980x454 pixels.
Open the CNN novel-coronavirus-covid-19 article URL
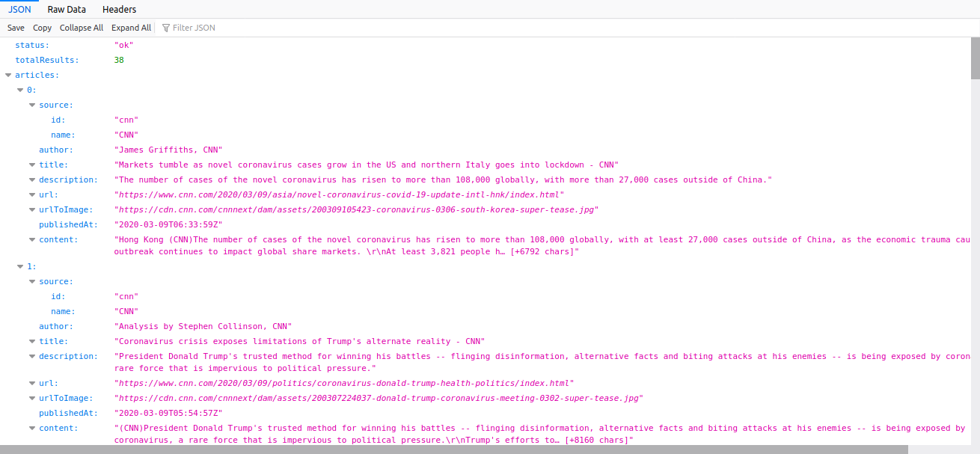(x=340, y=194)
